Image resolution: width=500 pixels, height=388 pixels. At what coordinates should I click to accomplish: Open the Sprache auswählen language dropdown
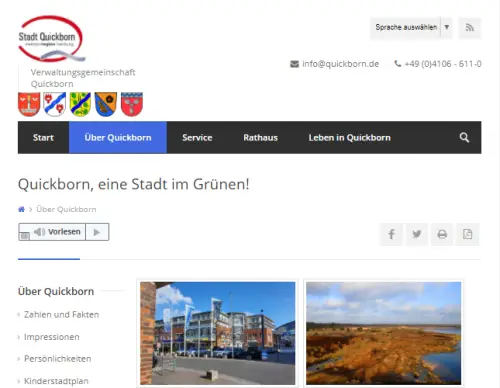coord(406,27)
